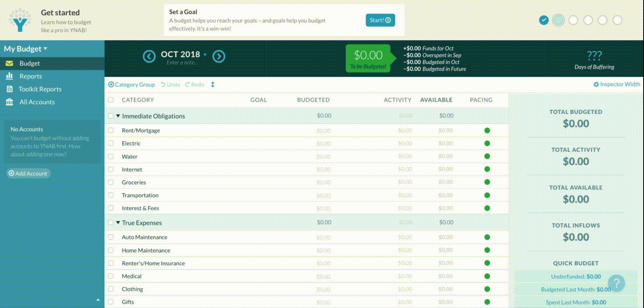Click the Add Category Group plus icon
644x308 pixels.
pyautogui.click(x=111, y=85)
